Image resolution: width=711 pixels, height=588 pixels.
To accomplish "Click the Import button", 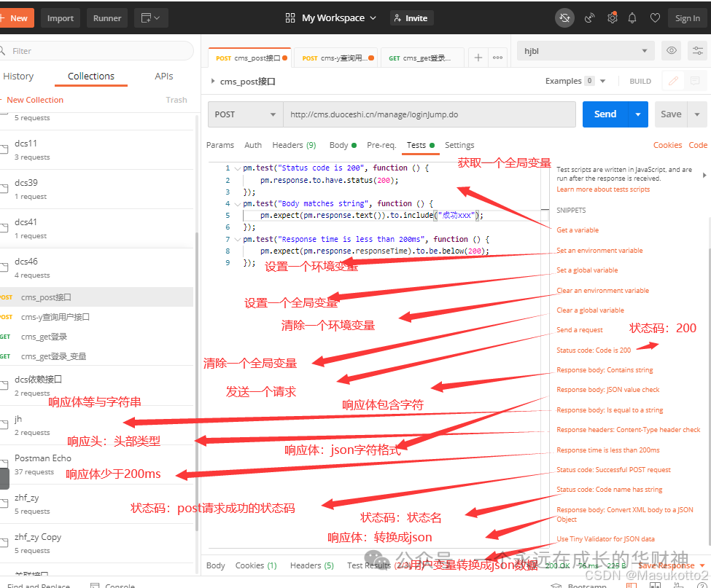I will (61, 18).
